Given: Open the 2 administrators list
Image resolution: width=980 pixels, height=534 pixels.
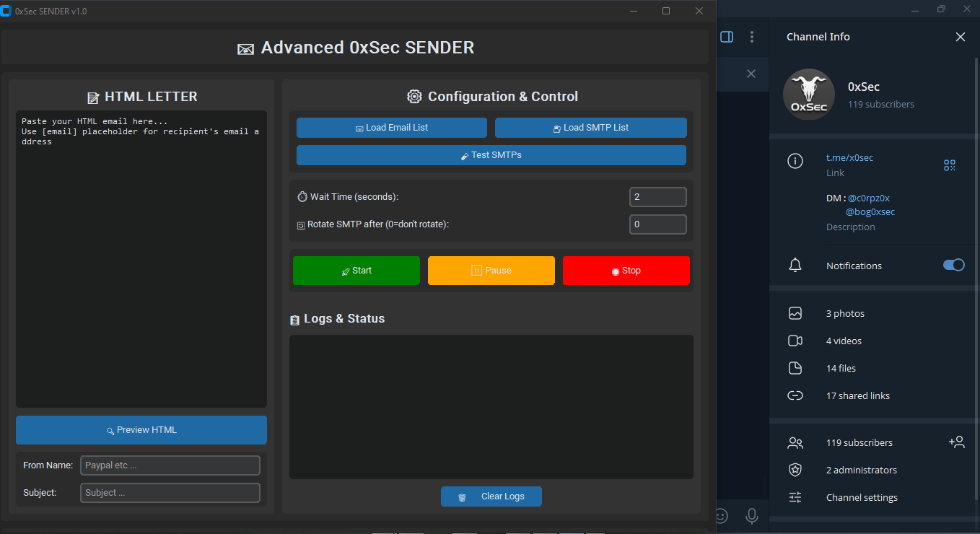Looking at the screenshot, I should 861,470.
